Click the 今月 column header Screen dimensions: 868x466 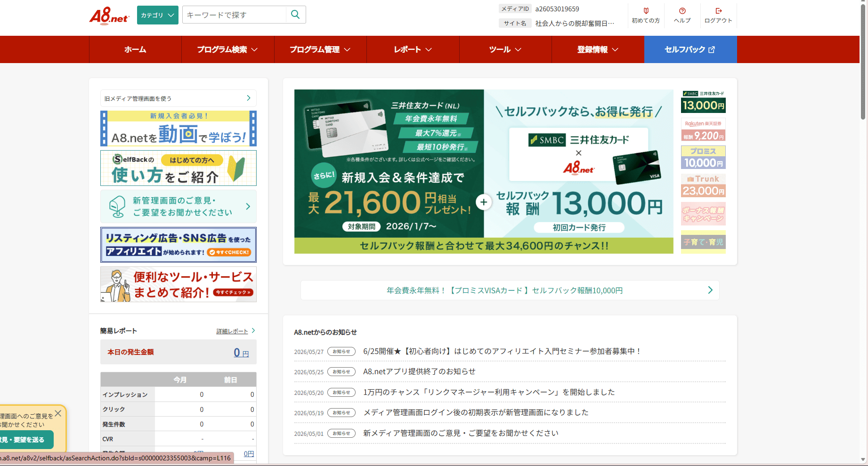180,380
